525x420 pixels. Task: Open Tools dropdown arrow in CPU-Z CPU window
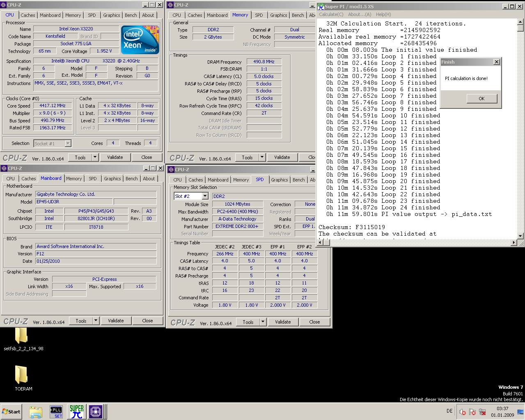point(95,157)
